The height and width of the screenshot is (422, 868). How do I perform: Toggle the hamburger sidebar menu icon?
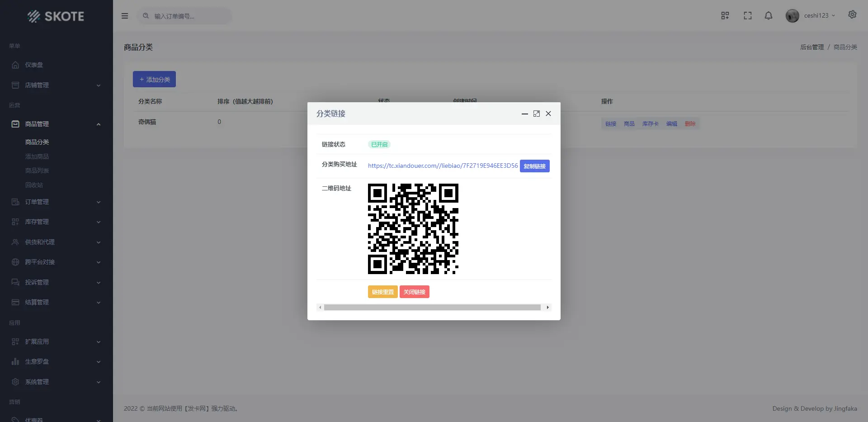pos(125,16)
